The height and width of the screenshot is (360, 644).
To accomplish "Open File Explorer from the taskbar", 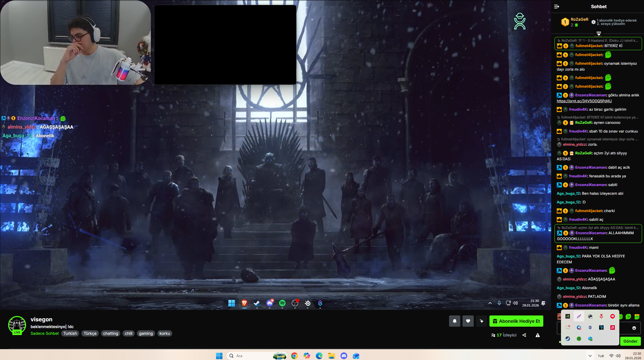I will (x=331, y=356).
